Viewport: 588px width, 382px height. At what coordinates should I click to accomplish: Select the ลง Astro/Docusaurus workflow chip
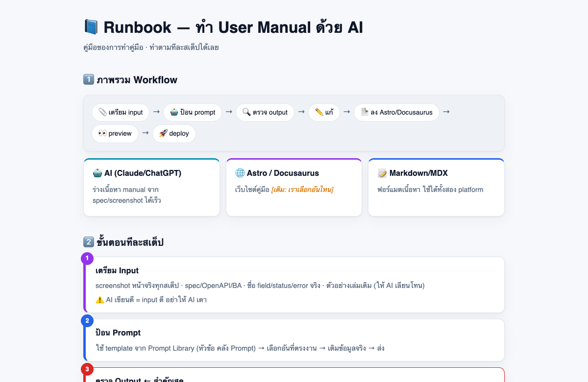tap(396, 112)
